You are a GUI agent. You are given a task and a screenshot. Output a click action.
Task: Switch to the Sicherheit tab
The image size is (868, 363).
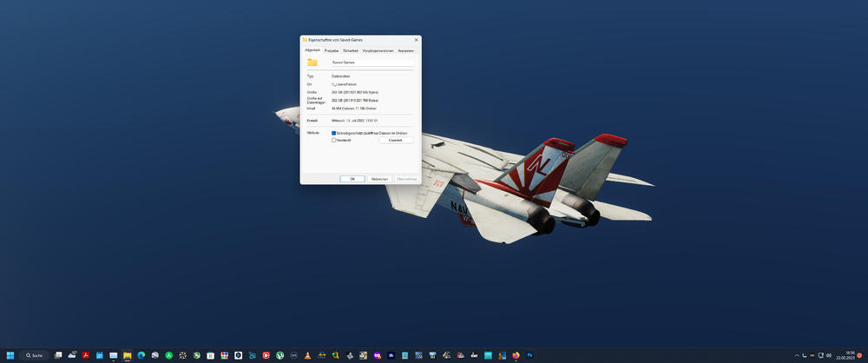point(351,50)
